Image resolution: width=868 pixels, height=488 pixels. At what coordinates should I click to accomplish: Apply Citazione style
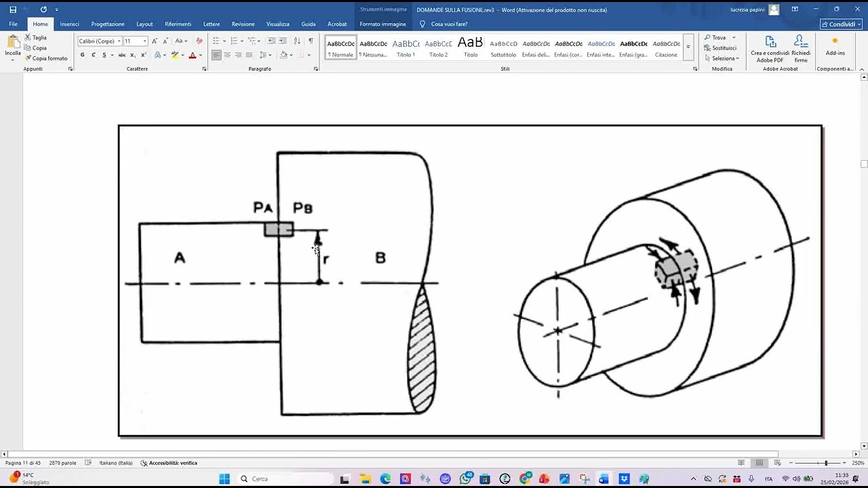[x=666, y=47]
